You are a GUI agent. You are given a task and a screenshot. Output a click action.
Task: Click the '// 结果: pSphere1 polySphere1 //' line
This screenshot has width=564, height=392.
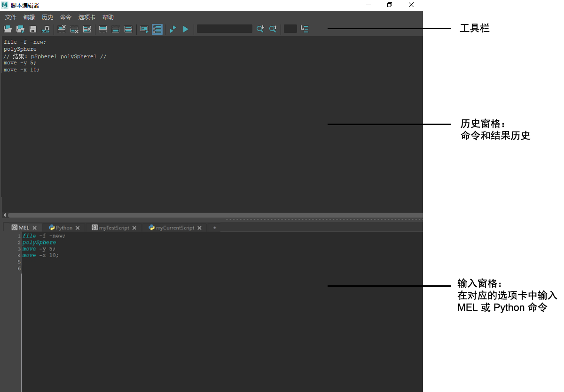(55, 56)
